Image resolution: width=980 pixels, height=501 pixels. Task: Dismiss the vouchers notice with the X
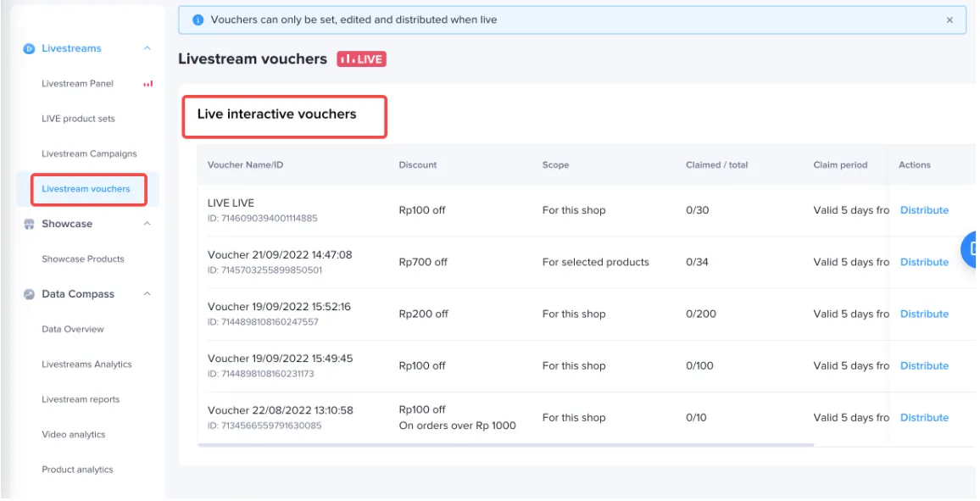click(x=949, y=20)
